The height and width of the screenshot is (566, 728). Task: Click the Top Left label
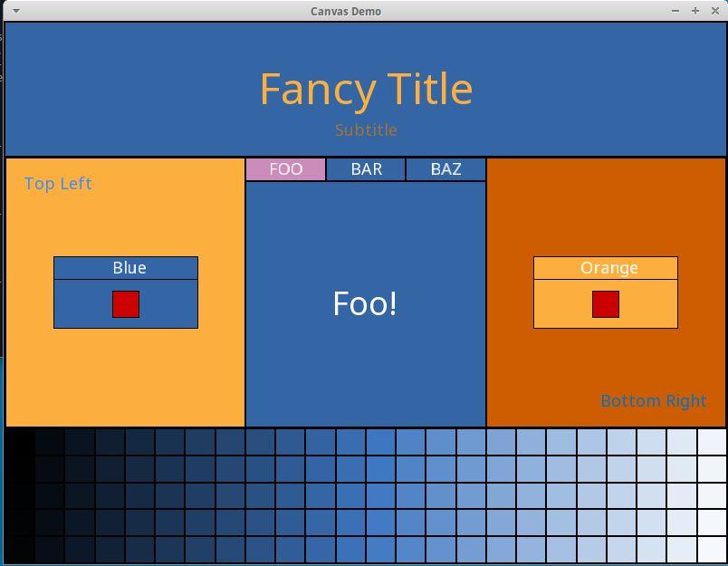coord(58,184)
